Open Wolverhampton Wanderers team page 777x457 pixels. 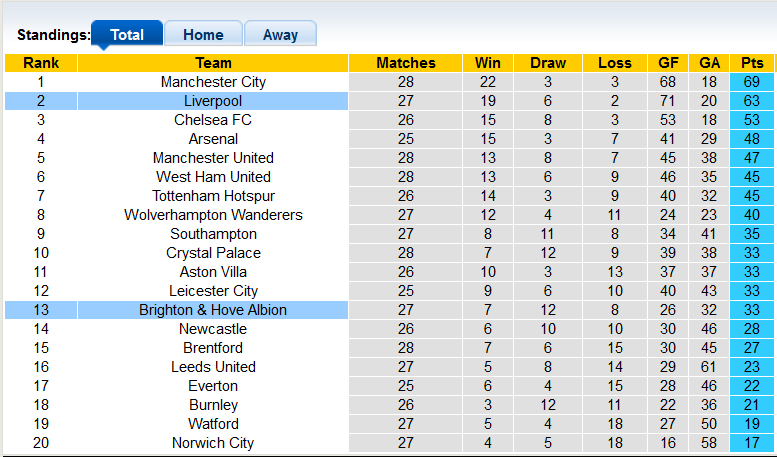click(213, 215)
